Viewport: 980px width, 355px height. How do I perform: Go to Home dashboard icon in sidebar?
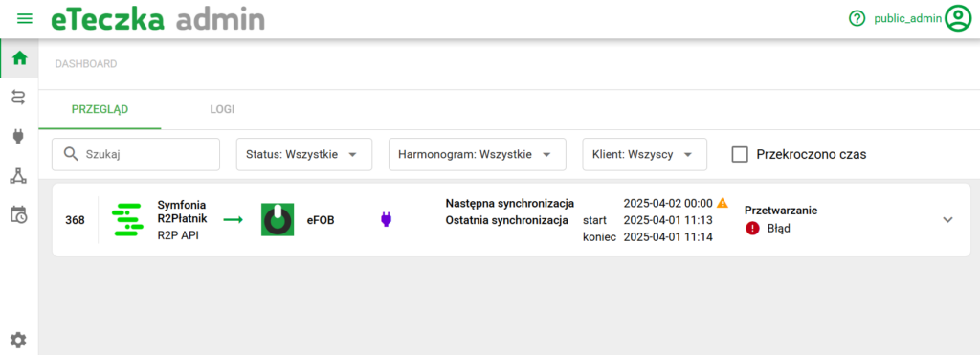point(20,58)
